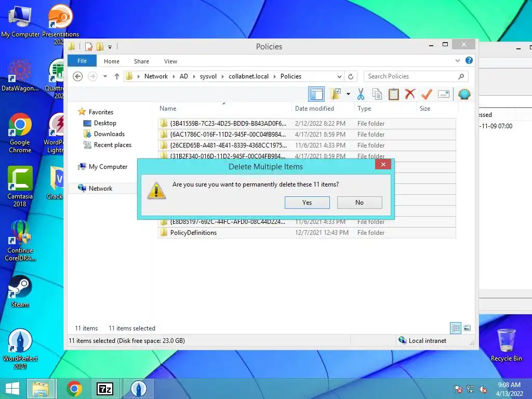This screenshot has height=399, width=532.
Task: Click the Network breadcrumb segment
Action: [156, 76]
